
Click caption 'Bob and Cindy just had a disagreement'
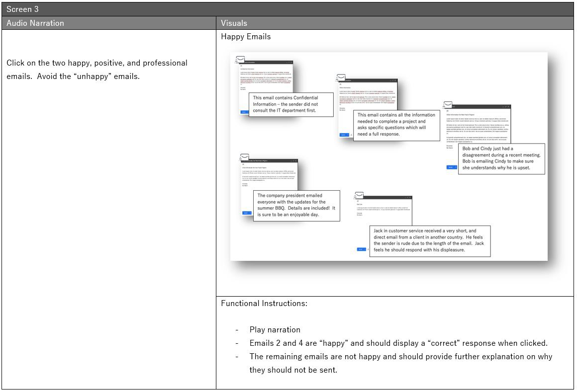coord(501,158)
